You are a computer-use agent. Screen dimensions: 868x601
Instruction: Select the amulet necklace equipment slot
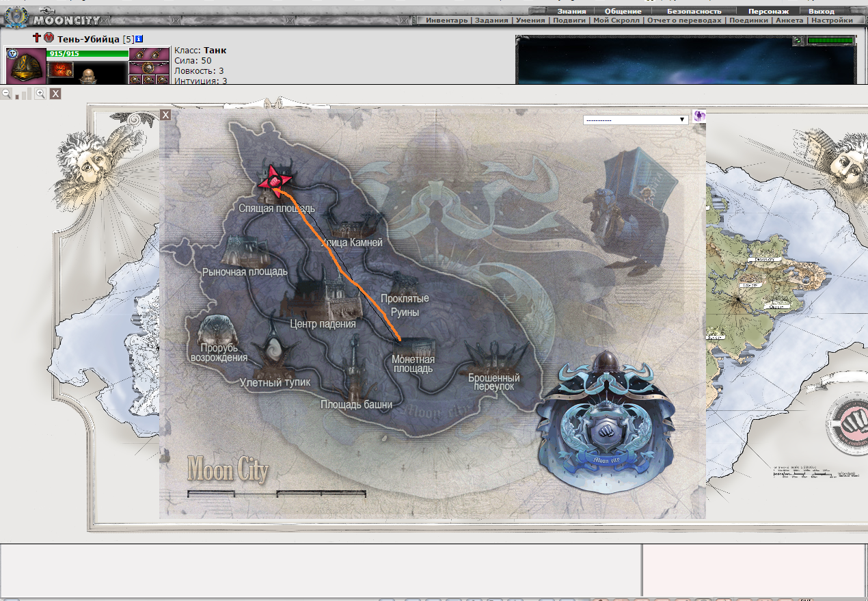click(x=149, y=68)
